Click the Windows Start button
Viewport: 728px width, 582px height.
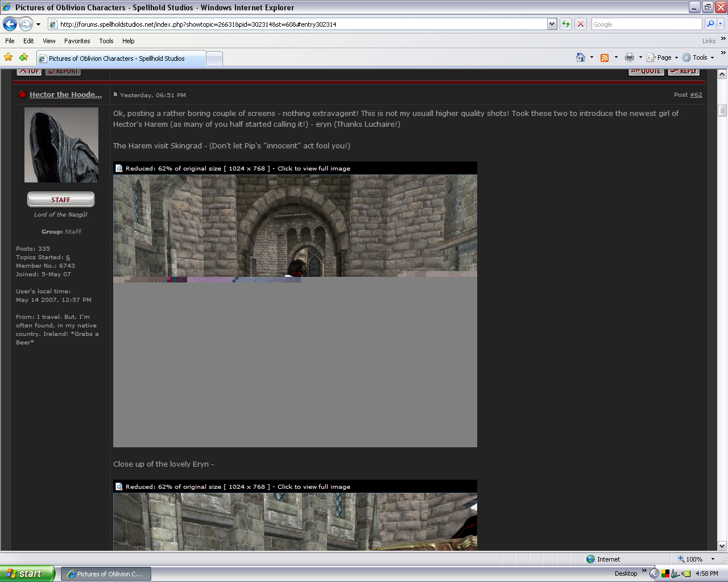coord(27,573)
